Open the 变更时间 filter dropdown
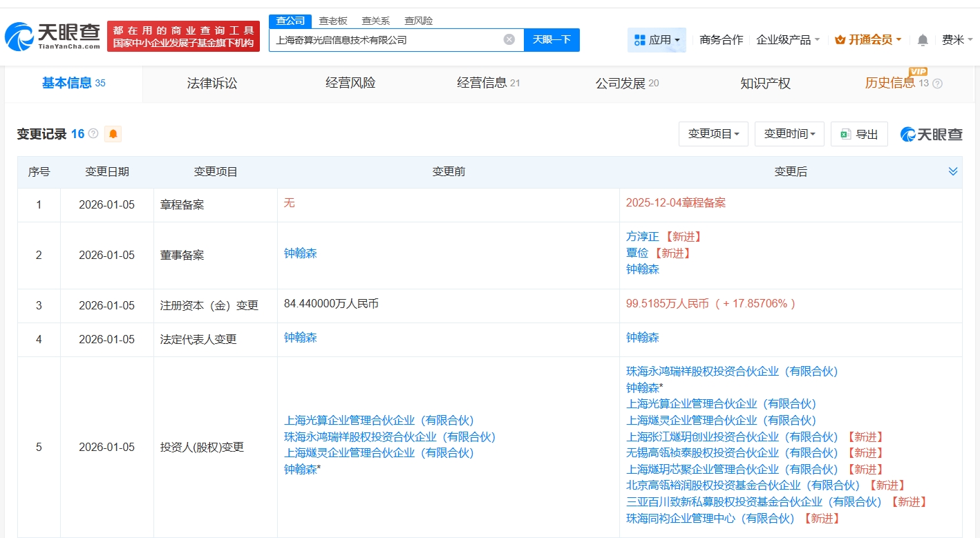 789,134
